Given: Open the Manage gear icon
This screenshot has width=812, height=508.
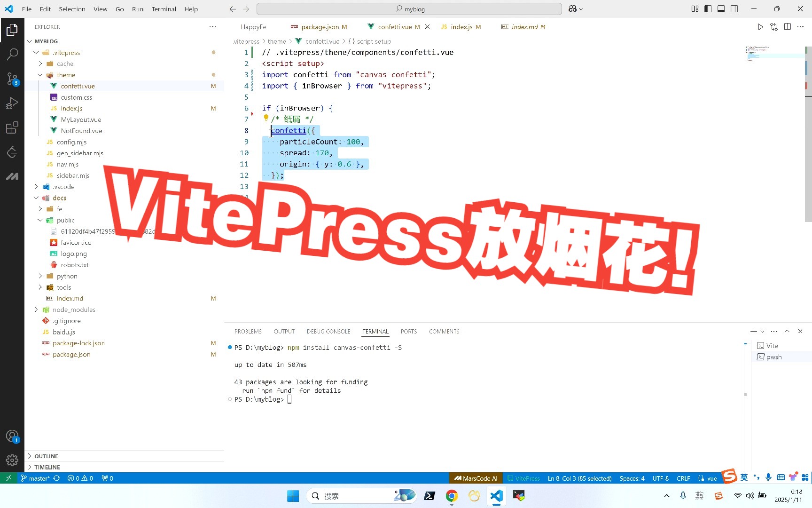Looking at the screenshot, I should (12, 460).
